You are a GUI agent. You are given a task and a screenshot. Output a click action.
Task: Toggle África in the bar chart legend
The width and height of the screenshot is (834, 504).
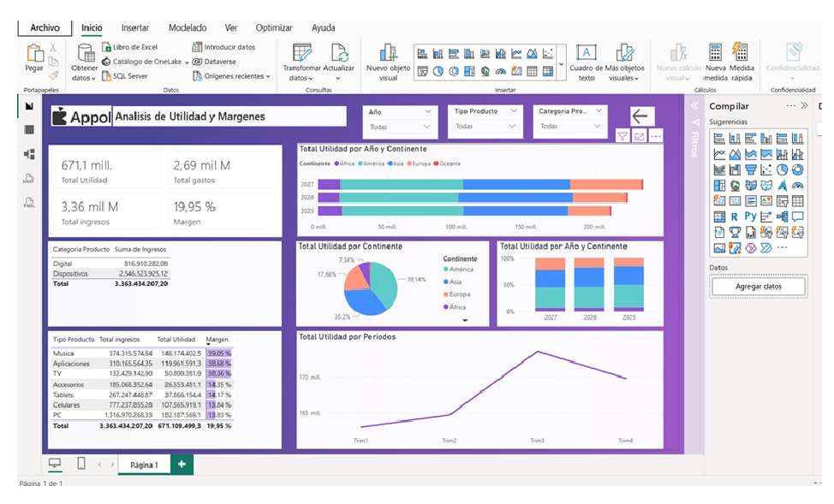click(344, 163)
